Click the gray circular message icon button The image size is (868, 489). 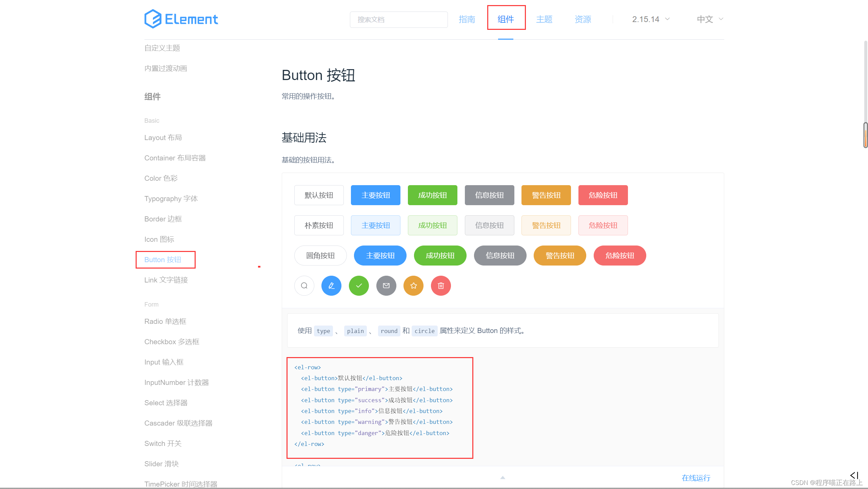(x=386, y=286)
